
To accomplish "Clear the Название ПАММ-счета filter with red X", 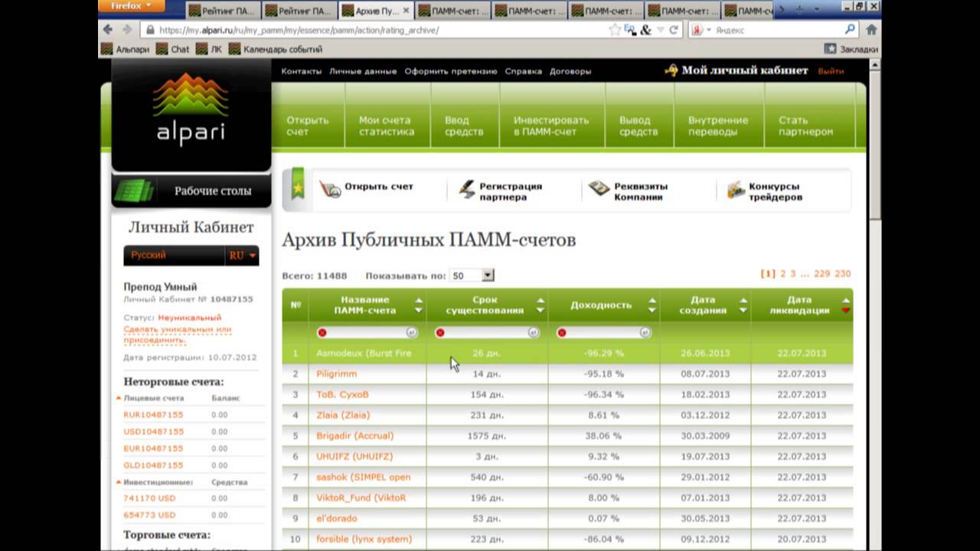I will coord(322,333).
